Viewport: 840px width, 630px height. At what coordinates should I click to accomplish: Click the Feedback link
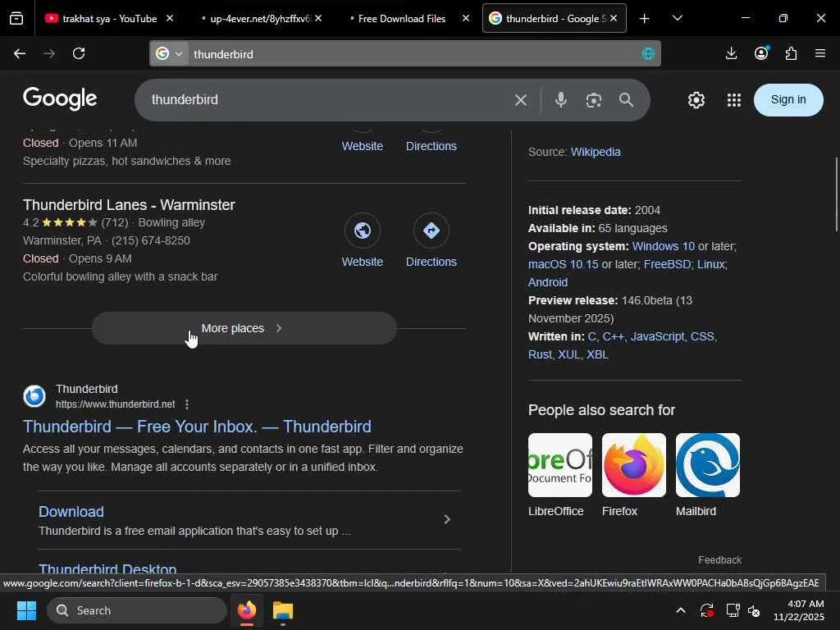(719, 559)
